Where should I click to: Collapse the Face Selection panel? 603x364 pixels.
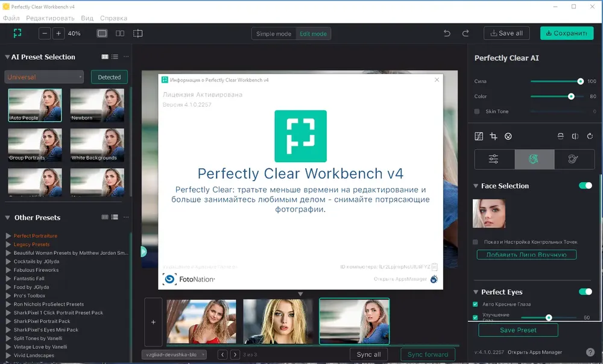[476, 186]
